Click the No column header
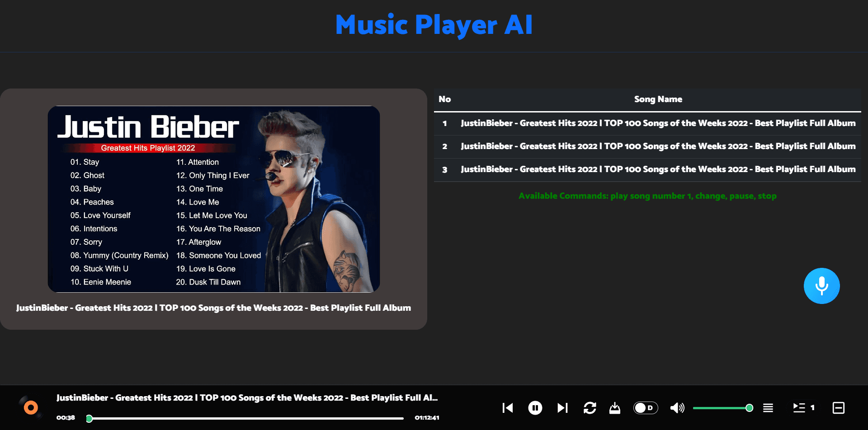Screen dimensions: 868x430 coord(444,99)
